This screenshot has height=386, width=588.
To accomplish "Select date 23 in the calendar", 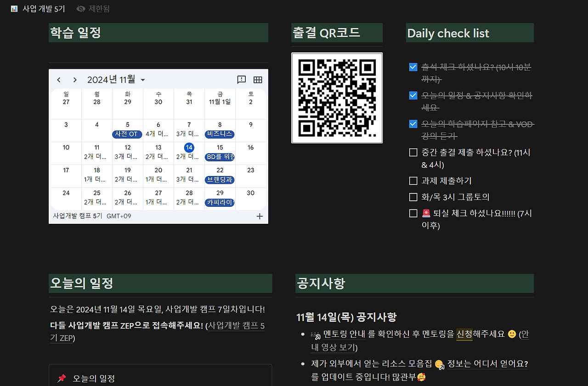I will [x=251, y=170].
